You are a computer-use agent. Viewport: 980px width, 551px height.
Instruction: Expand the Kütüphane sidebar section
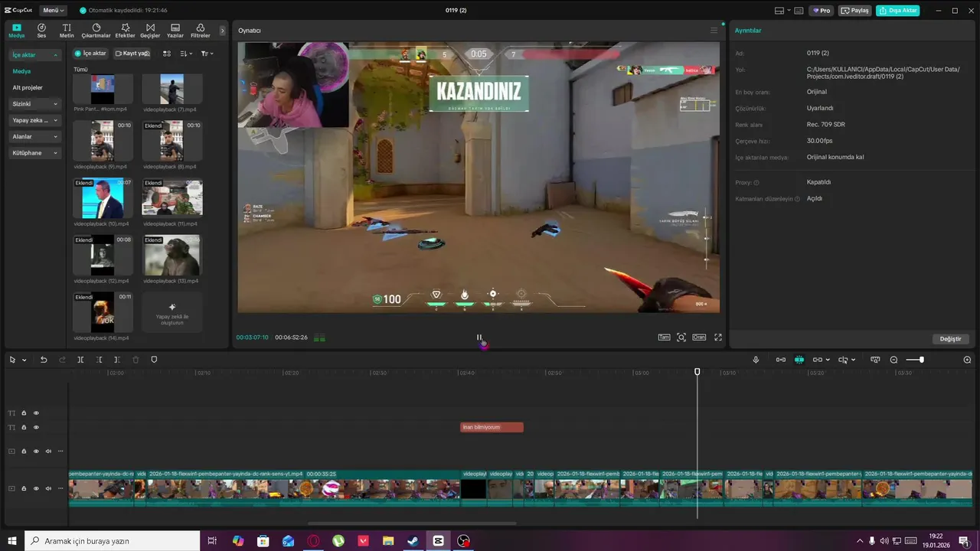(x=35, y=153)
